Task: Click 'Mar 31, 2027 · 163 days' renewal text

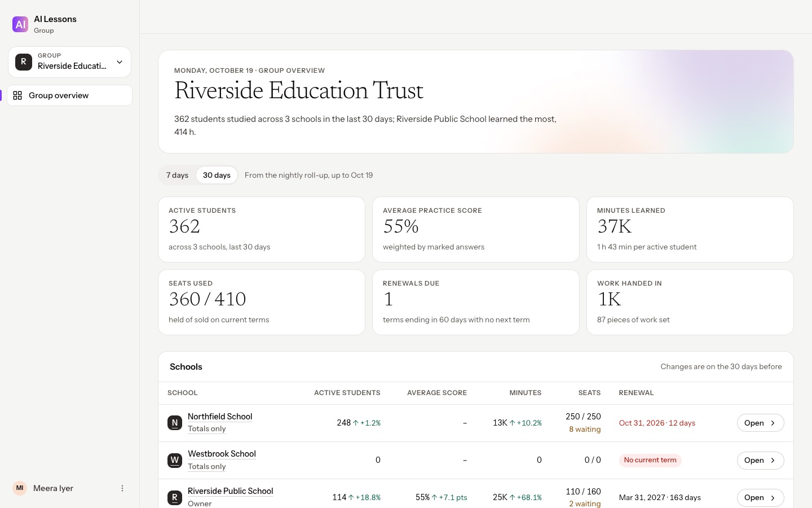Action: [660, 497]
